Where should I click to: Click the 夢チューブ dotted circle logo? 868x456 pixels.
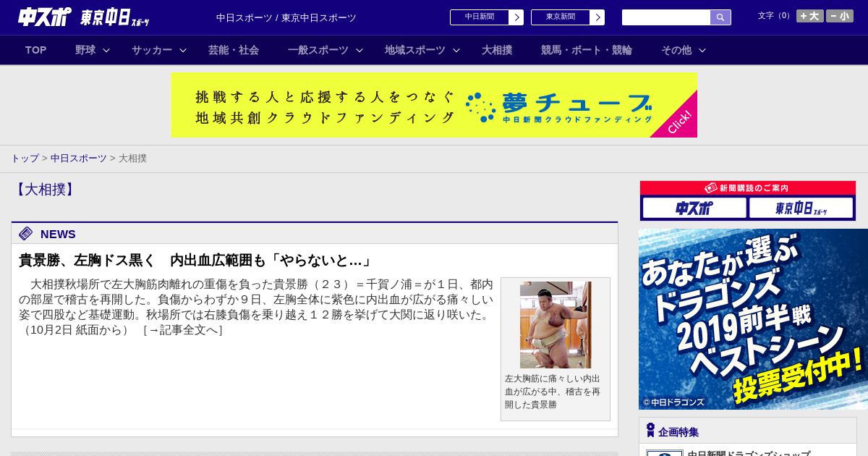click(480, 106)
